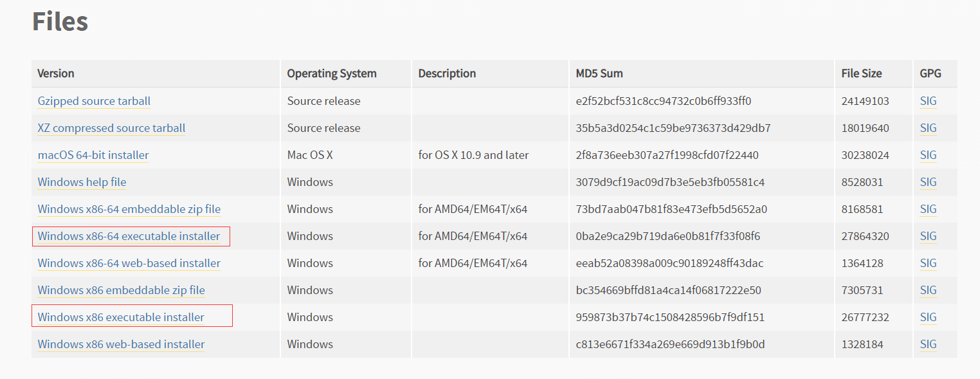Click SIG for Windows x86-64 executable installer
This screenshot has width=980, height=379.
(x=928, y=236)
